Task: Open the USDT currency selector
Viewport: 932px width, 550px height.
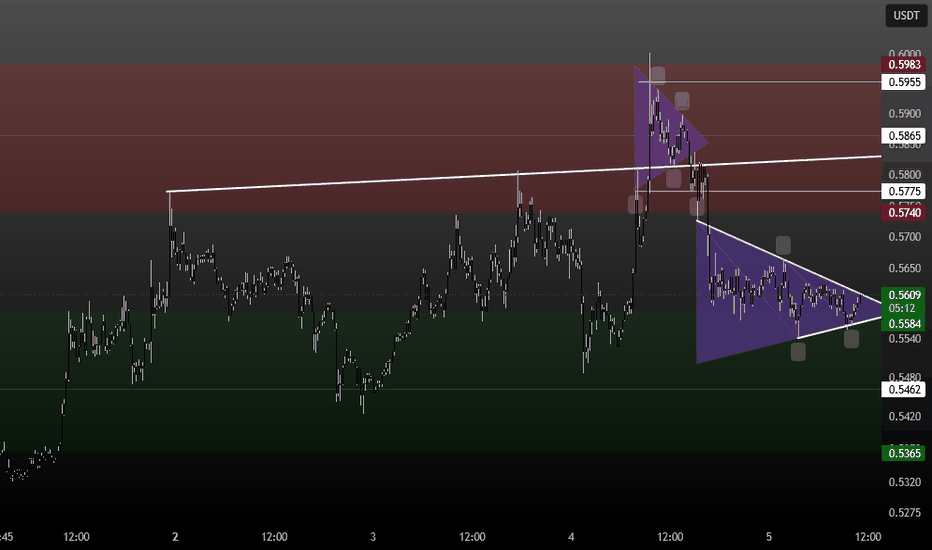Action: pos(906,15)
